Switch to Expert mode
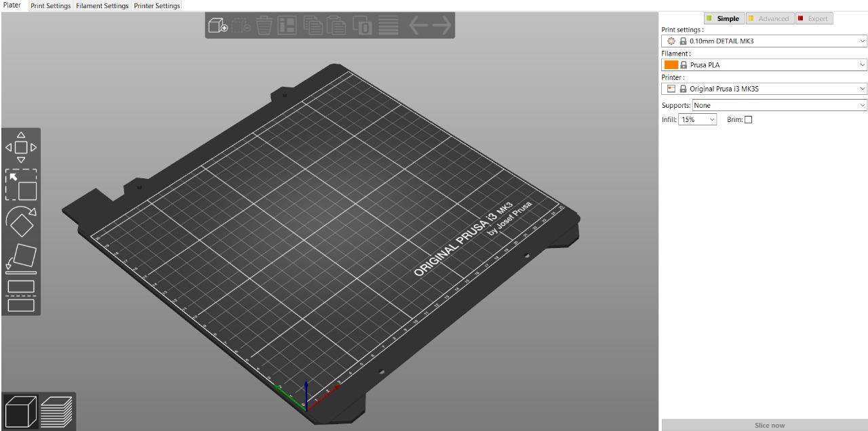 tap(814, 19)
